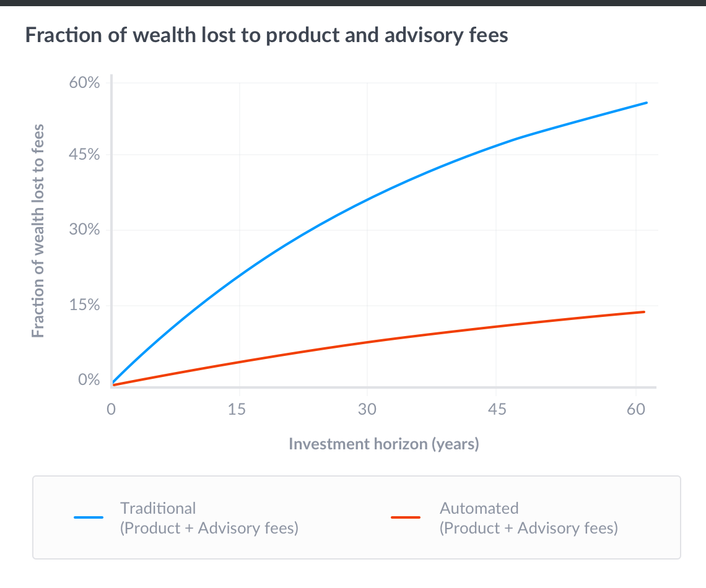
Task: Click the 30 years x-axis tick label
Action: (367, 409)
